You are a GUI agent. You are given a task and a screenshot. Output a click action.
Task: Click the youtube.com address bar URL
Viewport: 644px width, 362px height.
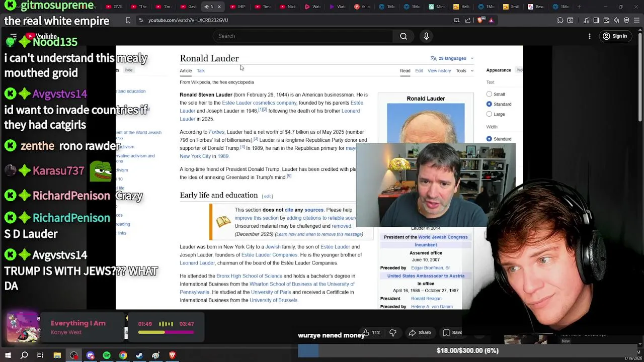coord(188,20)
